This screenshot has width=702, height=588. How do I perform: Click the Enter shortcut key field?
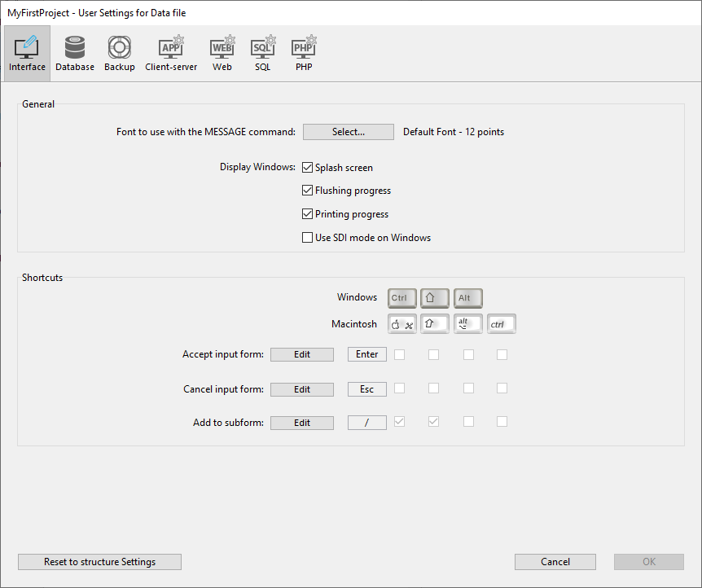[366, 354]
